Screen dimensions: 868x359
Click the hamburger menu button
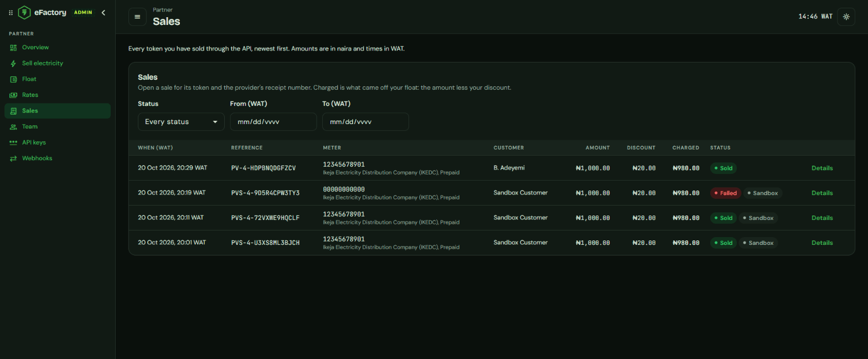(137, 17)
